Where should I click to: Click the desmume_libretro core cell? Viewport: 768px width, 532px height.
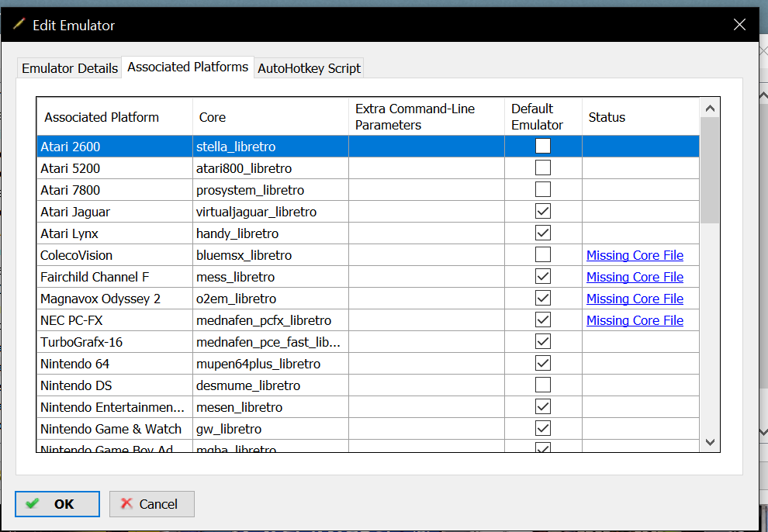click(271, 385)
